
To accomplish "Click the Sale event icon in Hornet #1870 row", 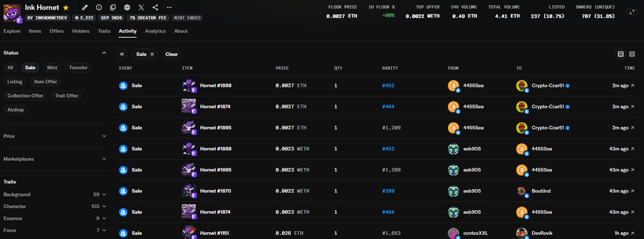I will 123,191.
